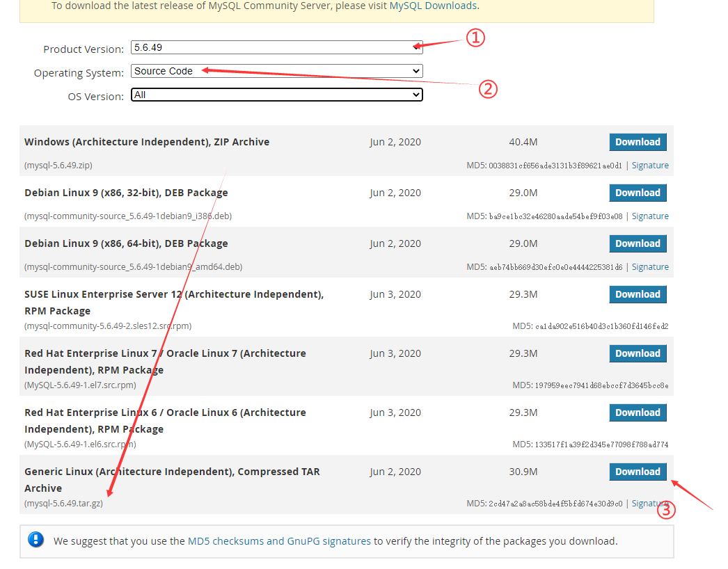Click Jun 2, 2020 date in Windows ZIP row
The width and height of the screenshot is (728, 569).
tap(395, 142)
